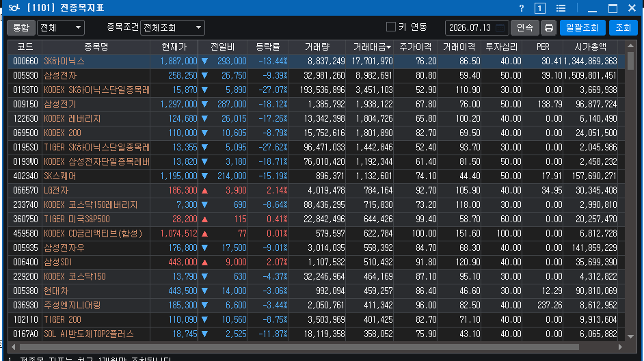Open the calendar icon in date field
The image size is (644, 361).
click(500, 27)
